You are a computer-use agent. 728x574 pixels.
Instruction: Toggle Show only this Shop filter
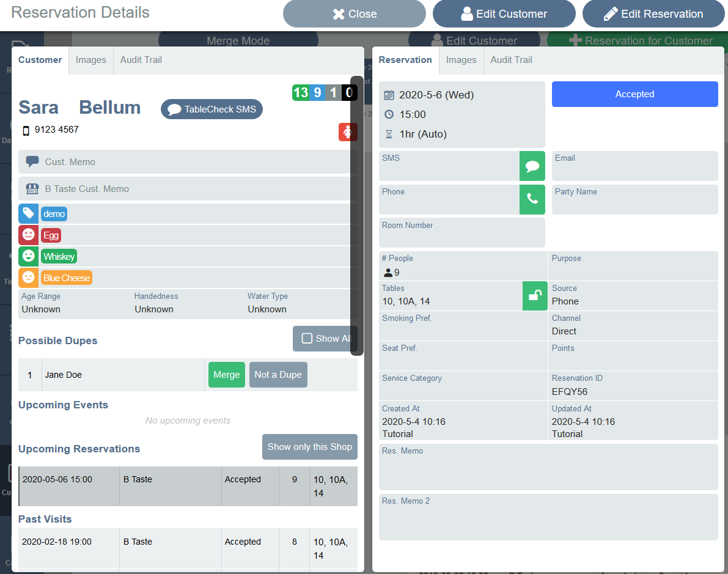click(x=309, y=447)
